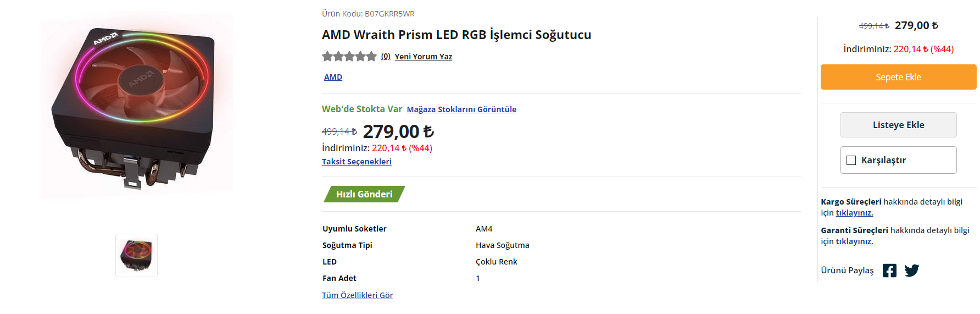Expand Tüm Özellikleri Gör link
Viewport: 980px width, 314px height.
coord(357,295)
